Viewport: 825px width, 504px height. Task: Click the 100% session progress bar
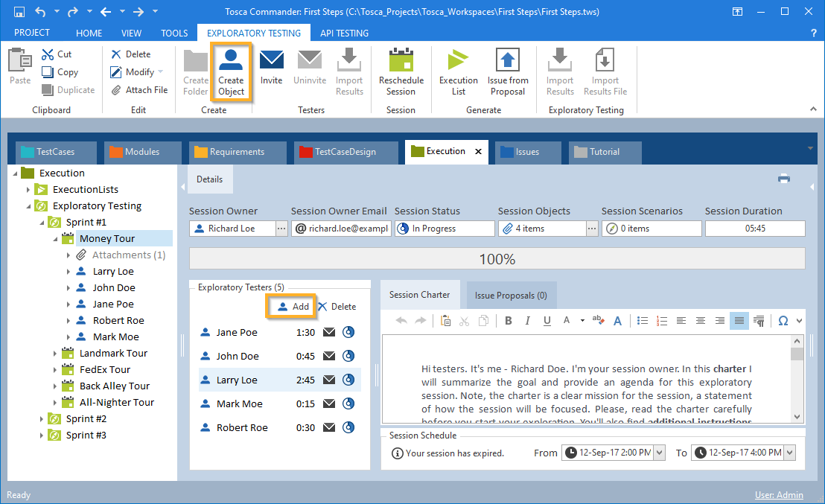click(x=497, y=259)
